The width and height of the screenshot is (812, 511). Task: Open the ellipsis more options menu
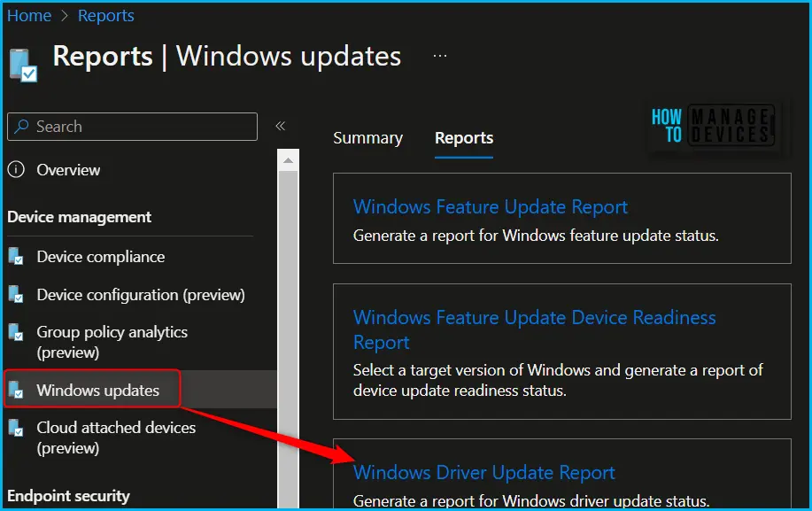440,56
